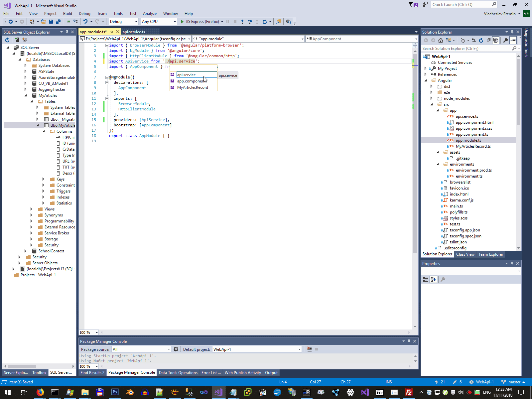Open Firefox from the taskbar
This screenshot has width=532, height=399.
point(40,392)
